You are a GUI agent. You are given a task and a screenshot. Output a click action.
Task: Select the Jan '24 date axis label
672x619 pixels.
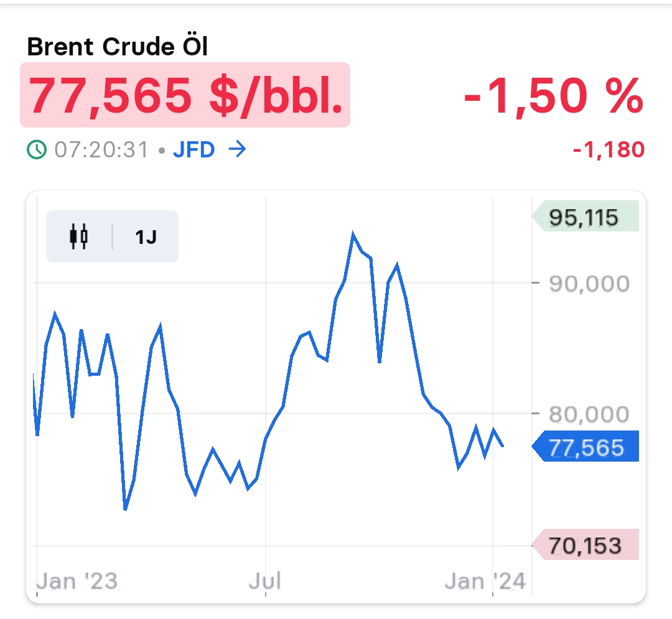click(x=485, y=581)
